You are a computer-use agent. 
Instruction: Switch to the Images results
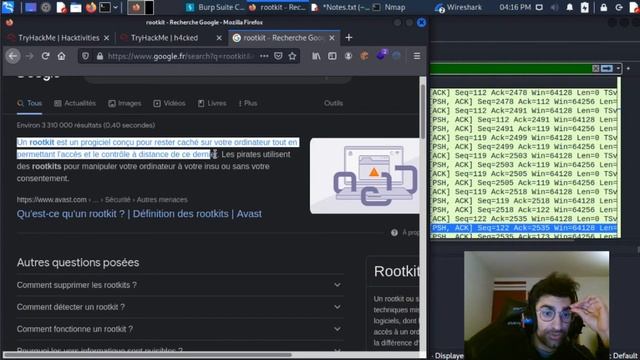pos(125,104)
